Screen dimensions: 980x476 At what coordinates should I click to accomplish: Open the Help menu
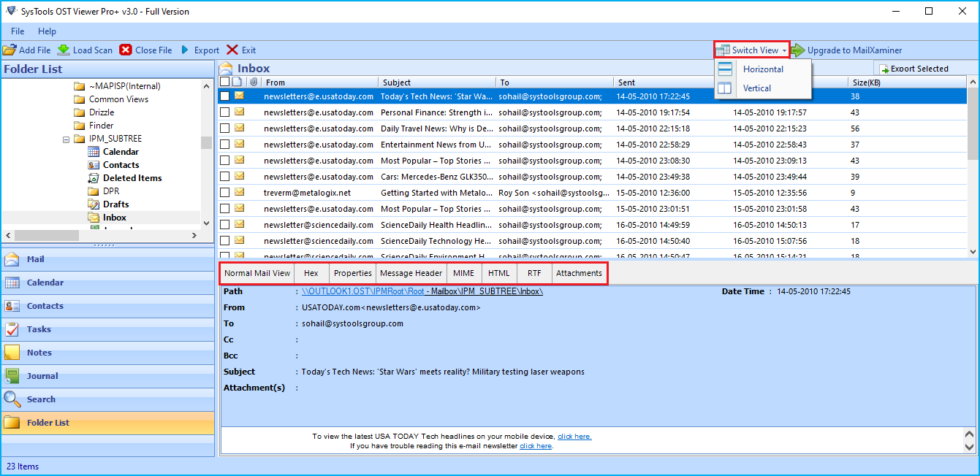(x=47, y=31)
